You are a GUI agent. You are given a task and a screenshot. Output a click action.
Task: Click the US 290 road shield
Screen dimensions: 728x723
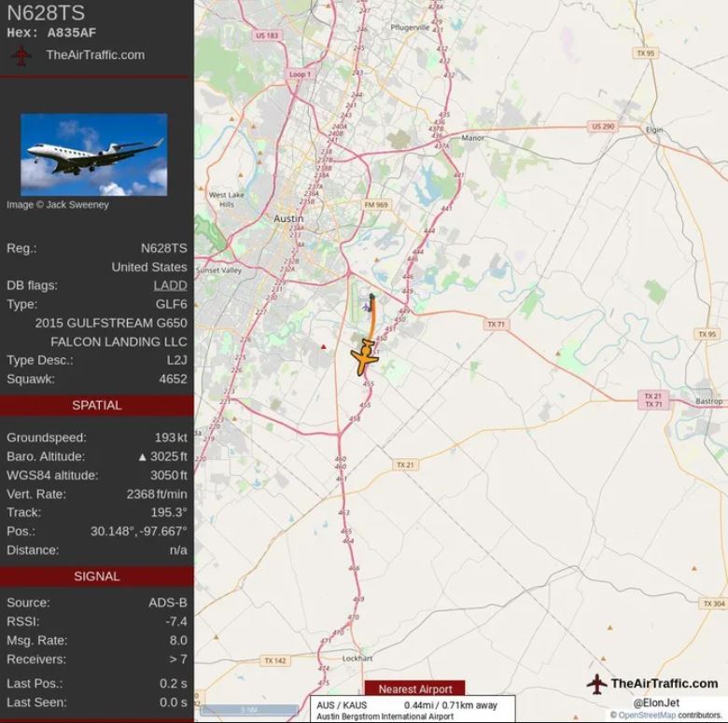[603, 126]
